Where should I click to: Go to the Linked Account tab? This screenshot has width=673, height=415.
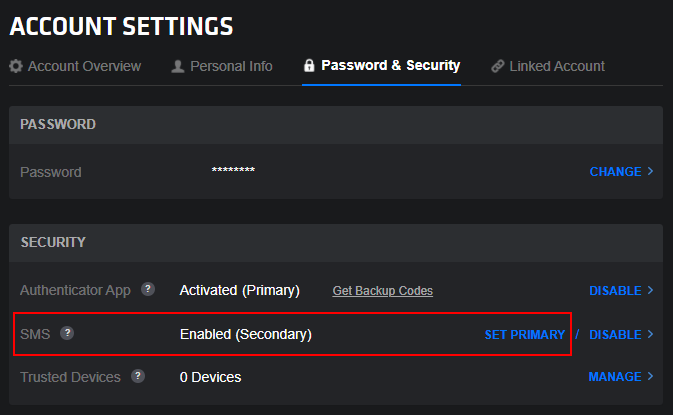(557, 67)
